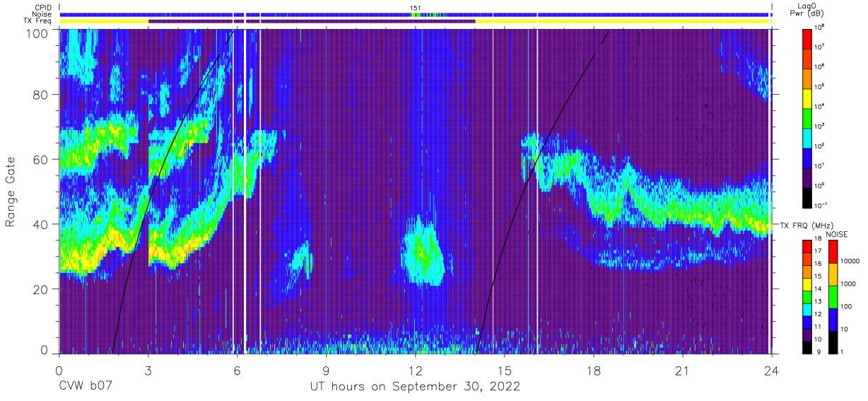Image resolution: width=868 pixels, height=401 pixels.
Task: Click the CPID label at top left
Action: pos(43,7)
